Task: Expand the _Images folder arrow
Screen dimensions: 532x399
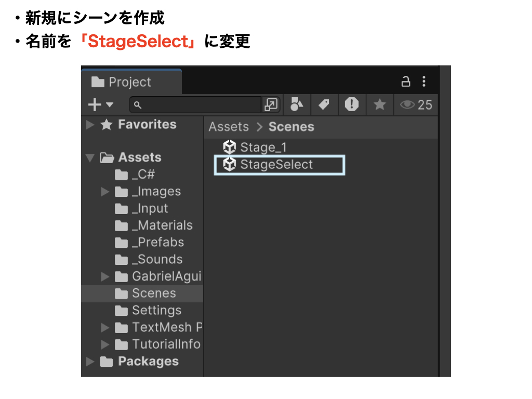Action: point(105,192)
